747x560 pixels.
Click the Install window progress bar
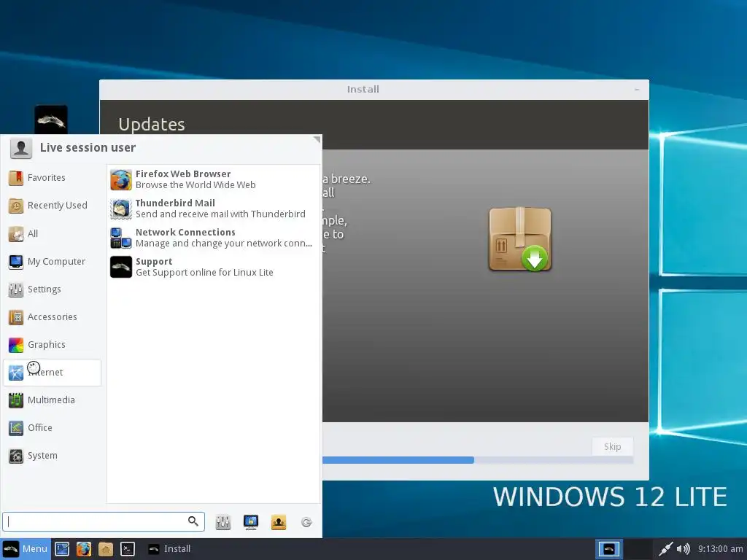pyautogui.click(x=478, y=460)
